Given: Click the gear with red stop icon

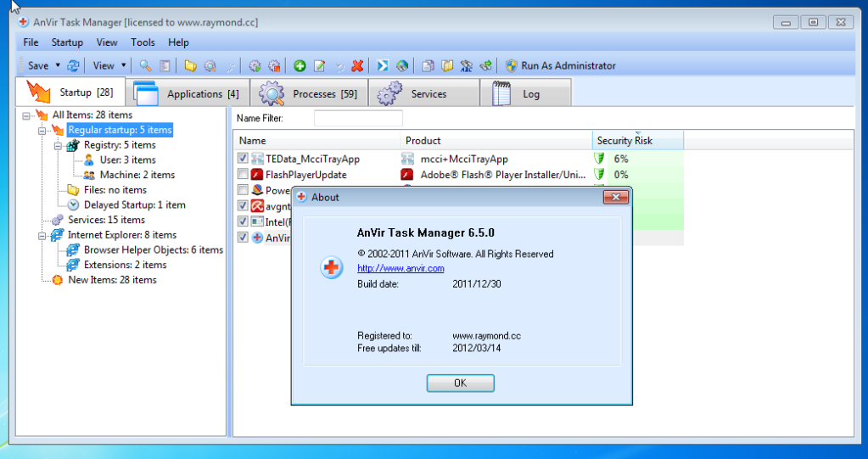Looking at the screenshot, I should pos(274,66).
